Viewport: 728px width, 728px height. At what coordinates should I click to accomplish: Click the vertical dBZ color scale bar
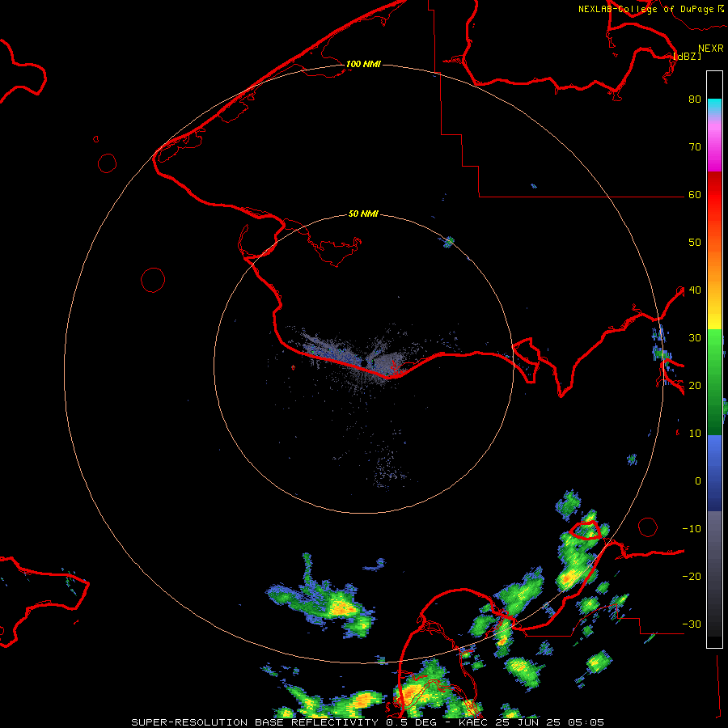coord(714,359)
